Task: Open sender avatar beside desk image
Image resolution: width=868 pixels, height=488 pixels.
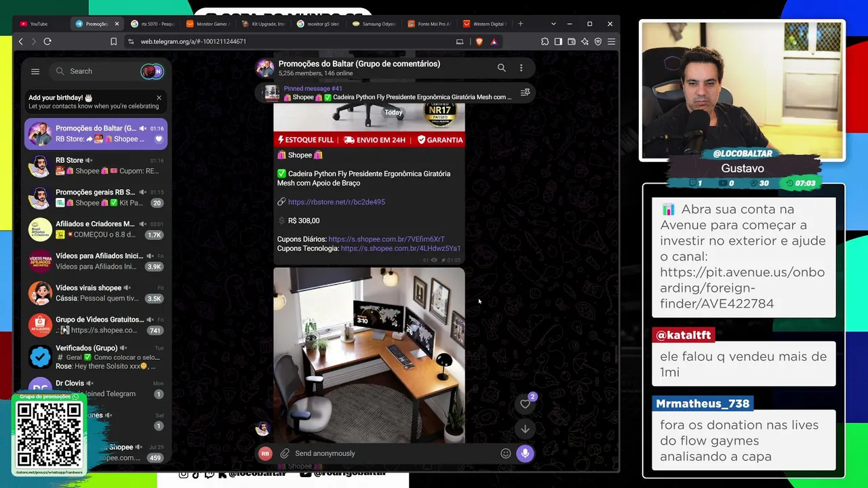Action: [x=262, y=428]
